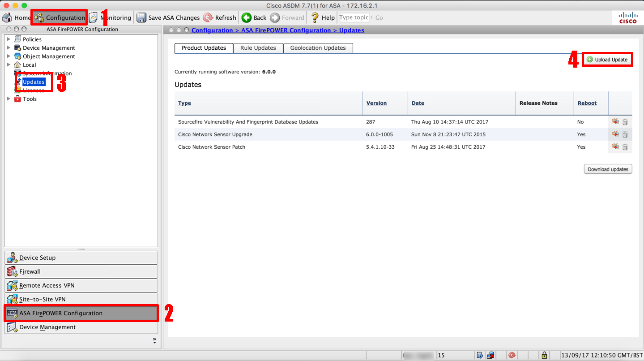The width and height of the screenshot is (644, 361).
Task: Click the red Refresh icon in toolbar
Action: click(x=208, y=17)
